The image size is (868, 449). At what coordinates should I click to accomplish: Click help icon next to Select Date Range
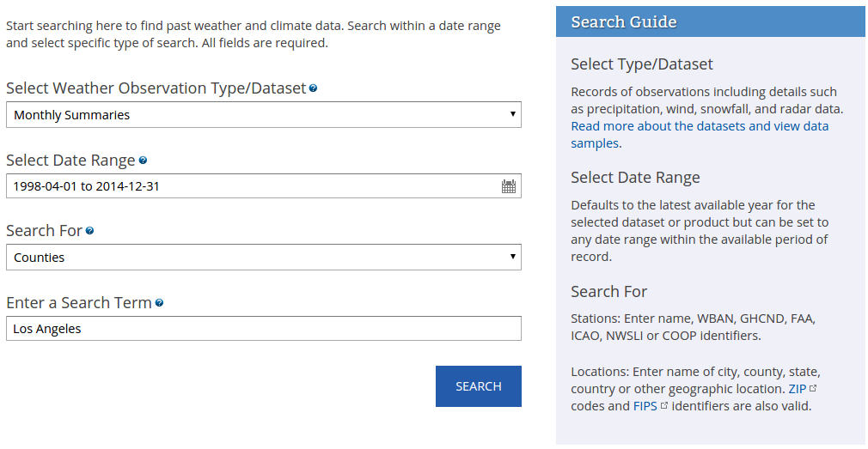[x=143, y=161]
